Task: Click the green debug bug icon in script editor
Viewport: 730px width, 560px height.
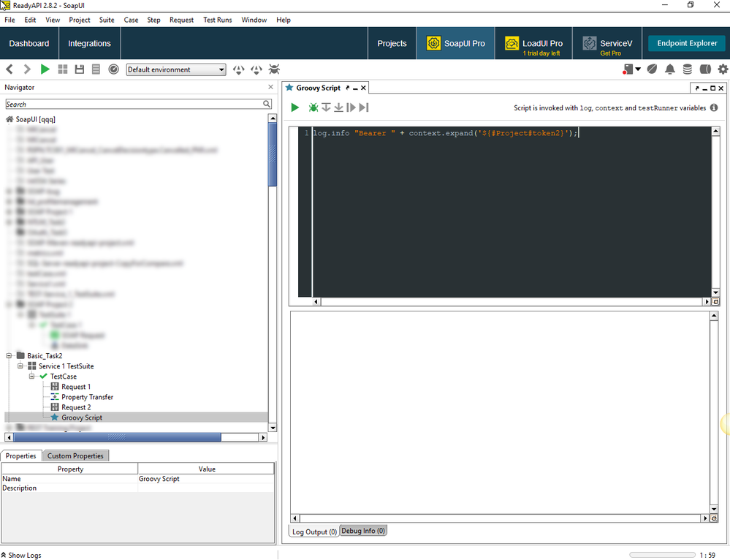Action: click(313, 107)
